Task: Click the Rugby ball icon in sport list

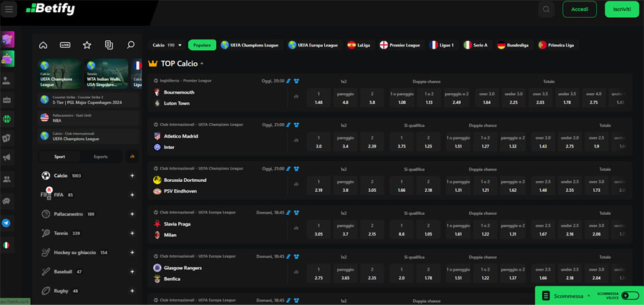Action: click(x=46, y=291)
